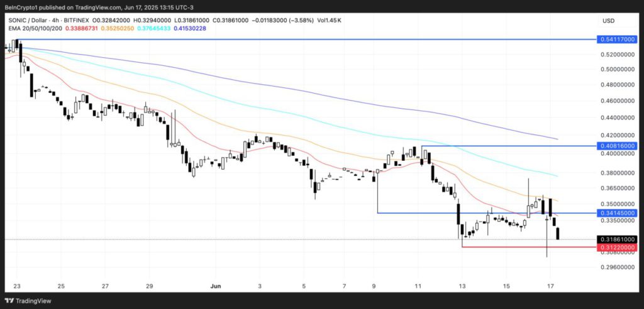The height and width of the screenshot is (309, 644).
Task: Click the date label 9 on time axis
Action: pyautogui.click(x=374, y=286)
